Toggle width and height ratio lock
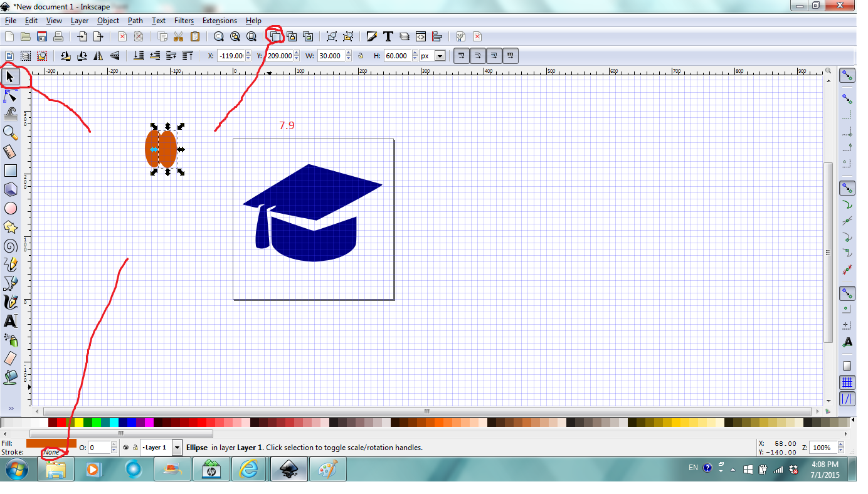 point(361,56)
